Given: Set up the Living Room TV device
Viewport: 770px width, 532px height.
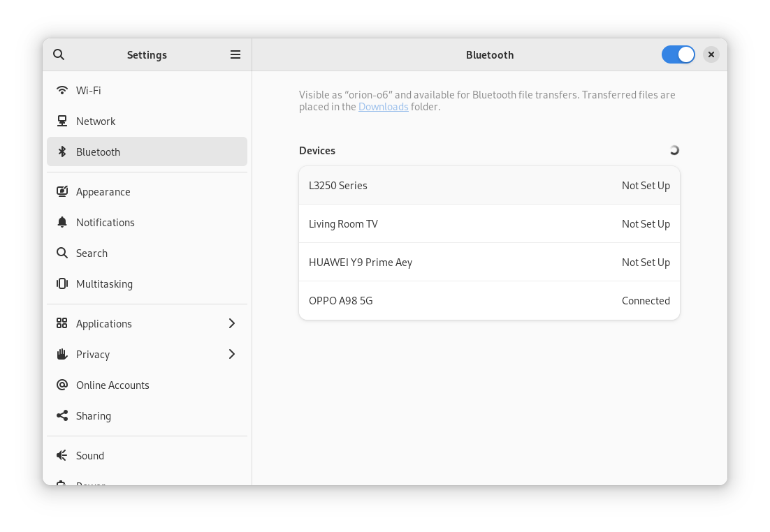Looking at the screenshot, I should click(x=489, y=224).
